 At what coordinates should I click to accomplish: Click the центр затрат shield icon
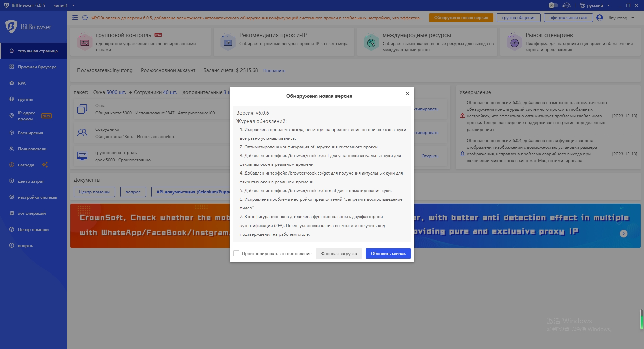coord(12,181)
